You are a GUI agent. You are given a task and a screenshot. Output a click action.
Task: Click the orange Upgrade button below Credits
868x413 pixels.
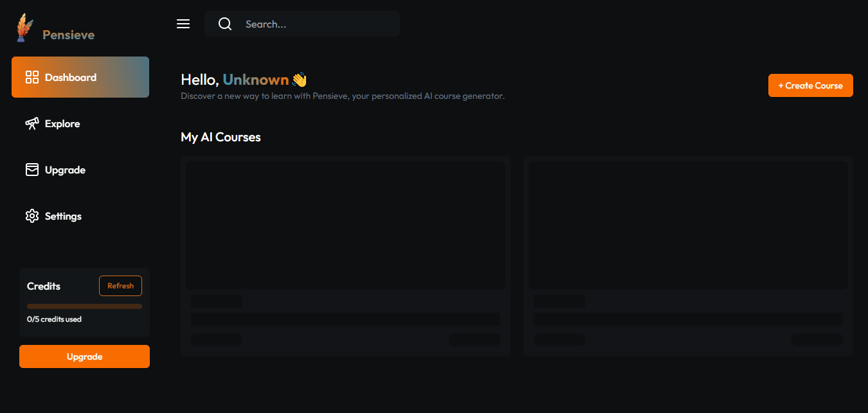(84, 356)
